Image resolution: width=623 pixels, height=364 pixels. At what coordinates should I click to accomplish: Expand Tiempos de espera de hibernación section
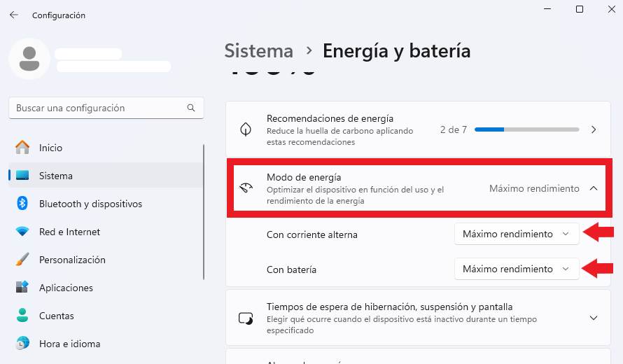click(x=594, y=318)
